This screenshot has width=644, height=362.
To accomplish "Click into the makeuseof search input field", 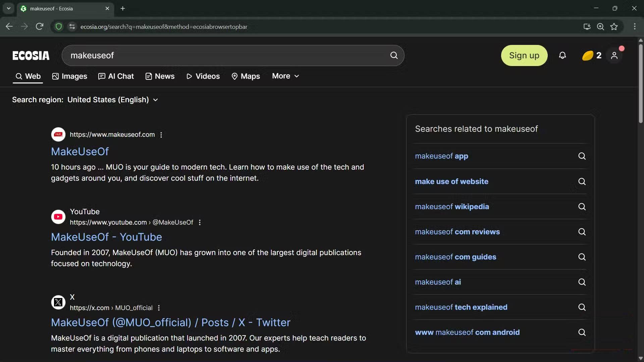I will pyautogui.click(x=228, y=55).
